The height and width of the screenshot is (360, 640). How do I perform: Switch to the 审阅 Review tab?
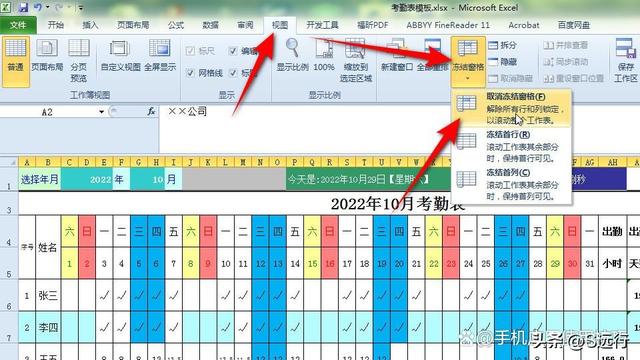point(245,25)
